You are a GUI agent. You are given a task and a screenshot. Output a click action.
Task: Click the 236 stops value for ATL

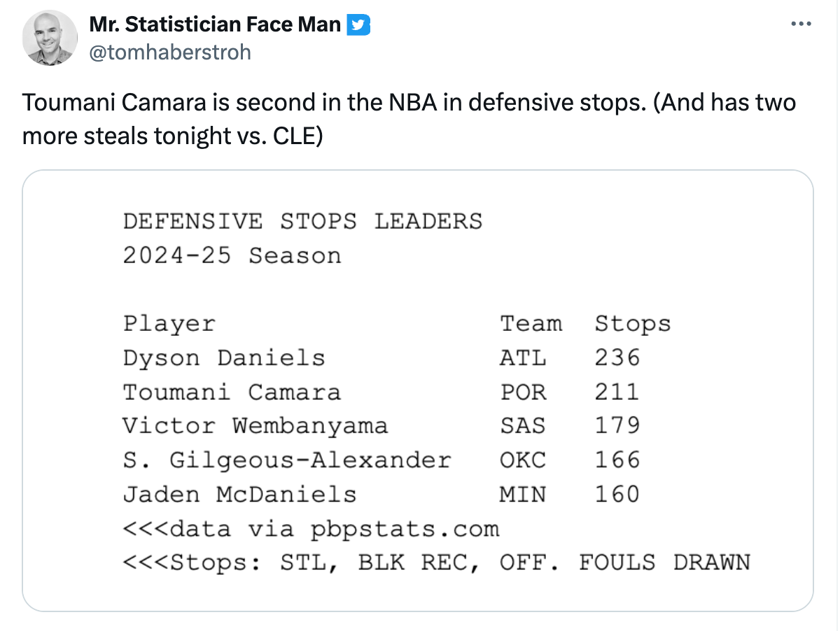(x=617, y=357)
